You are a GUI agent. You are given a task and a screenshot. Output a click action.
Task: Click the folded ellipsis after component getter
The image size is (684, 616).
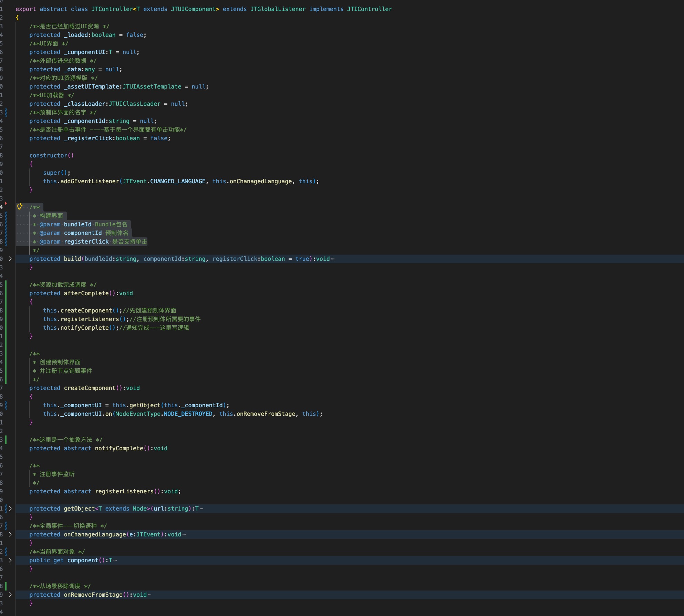coord(115,561)
